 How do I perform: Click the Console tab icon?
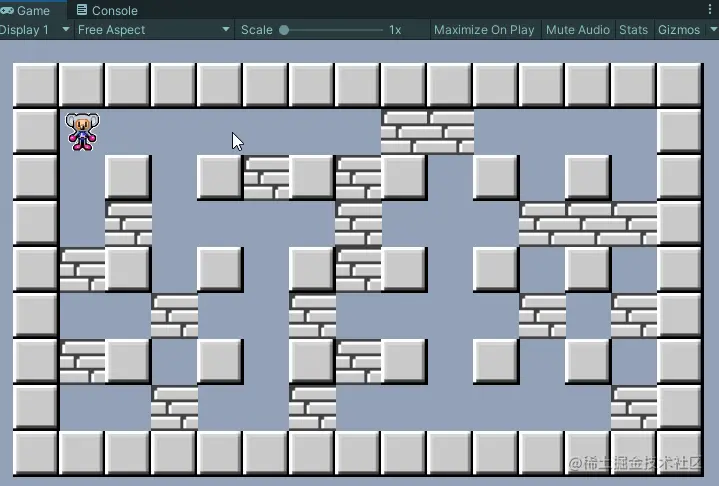point(82,10)
